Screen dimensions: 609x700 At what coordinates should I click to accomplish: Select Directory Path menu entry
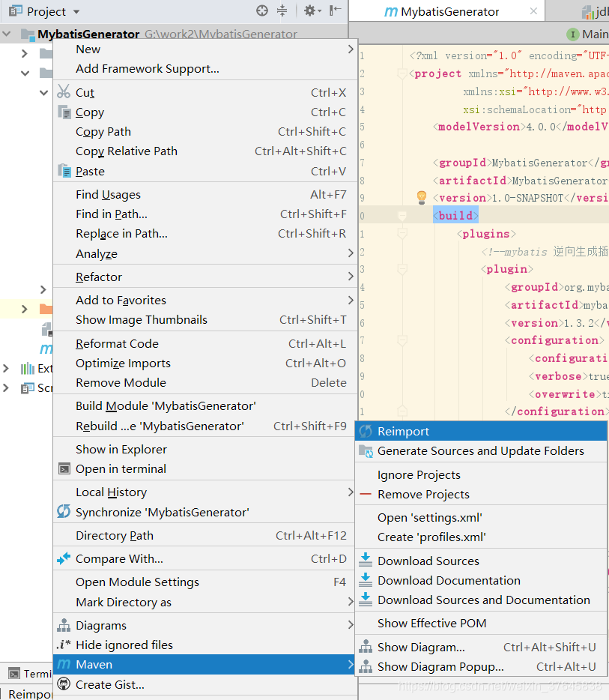[x=205, y=535]
